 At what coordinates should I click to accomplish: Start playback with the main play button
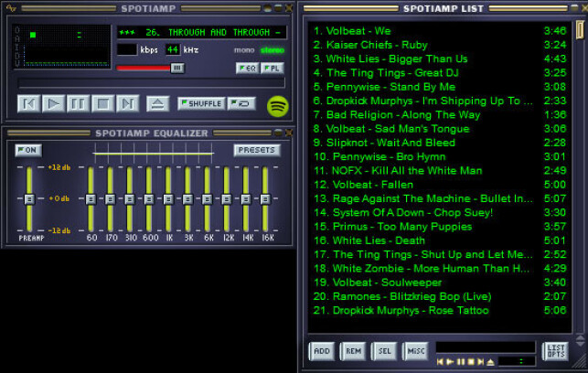(x=53, y=104)
